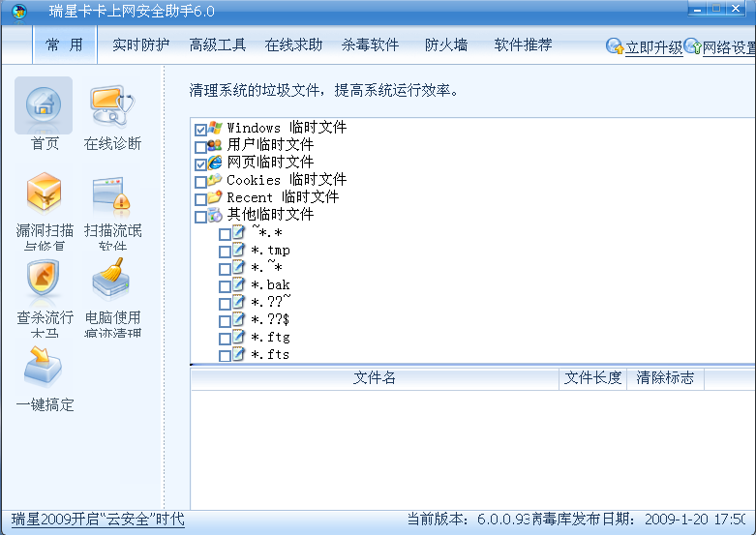Select the Windows 临时文件 row label
Image resolution: width=756 pixels, height=535 pixels.
[287, 128]
